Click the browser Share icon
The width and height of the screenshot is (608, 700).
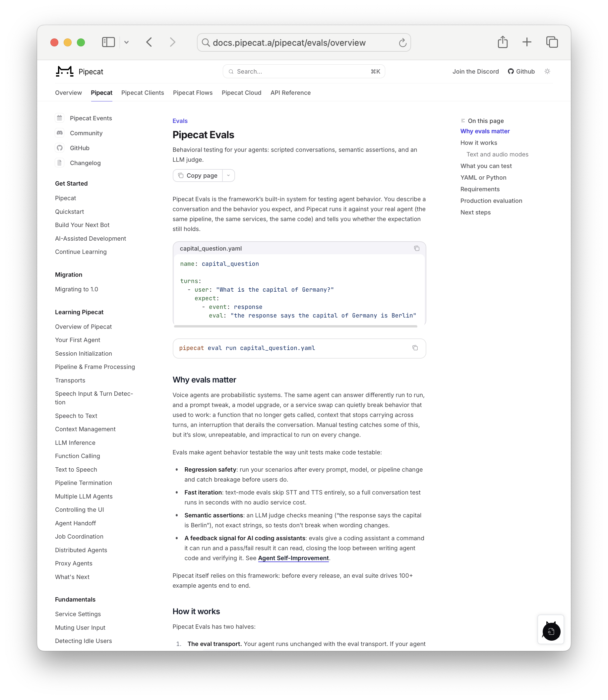pyautogui.click(x=503, y=42)
